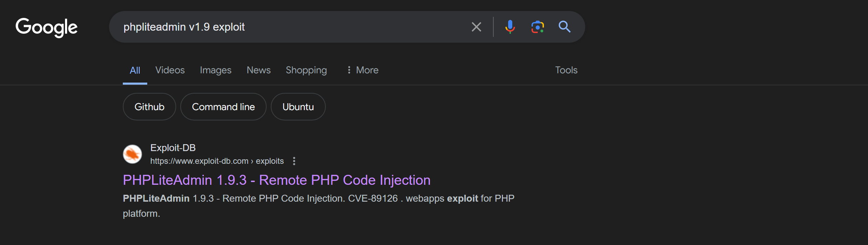Viewport: 868px width, 245px height.
Task: Click the Exploit-DB site favicon
Action: point(132,154)
